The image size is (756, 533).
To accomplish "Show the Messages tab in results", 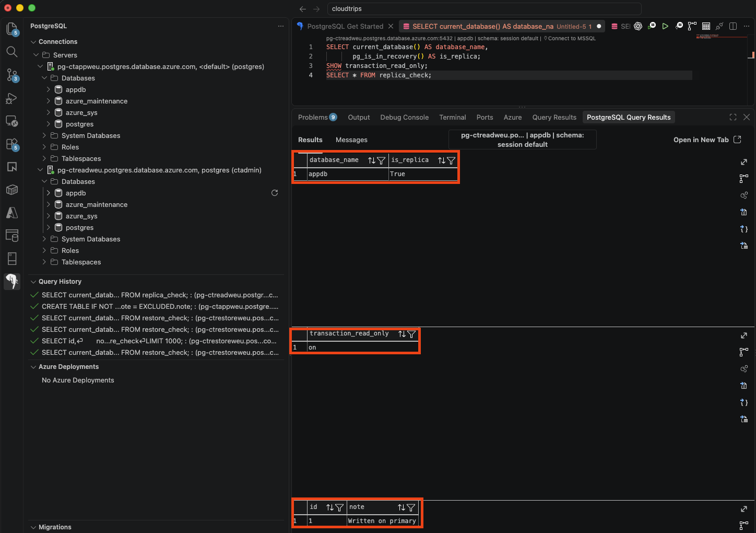I will click(x=351, y=140).
